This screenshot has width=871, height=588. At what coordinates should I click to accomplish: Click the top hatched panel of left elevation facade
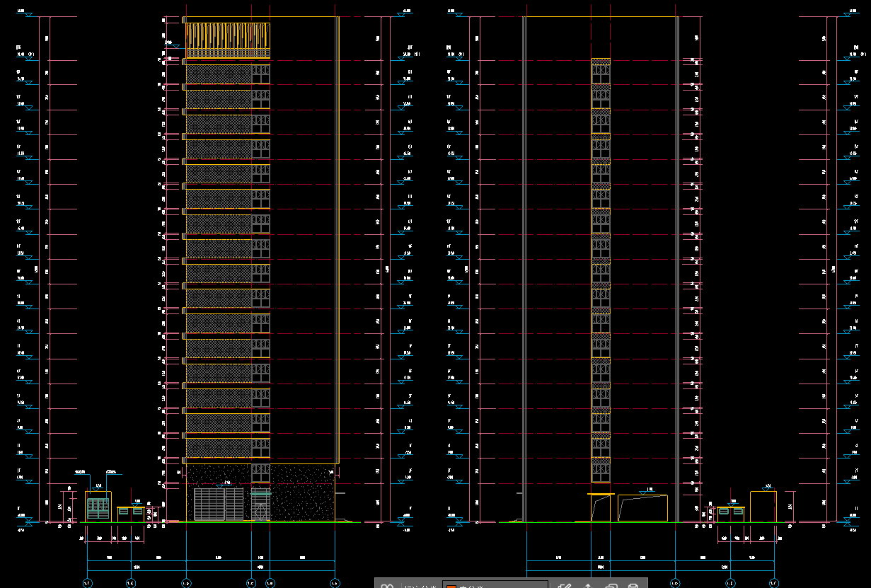pyautogui.click(x=219, y=74)
